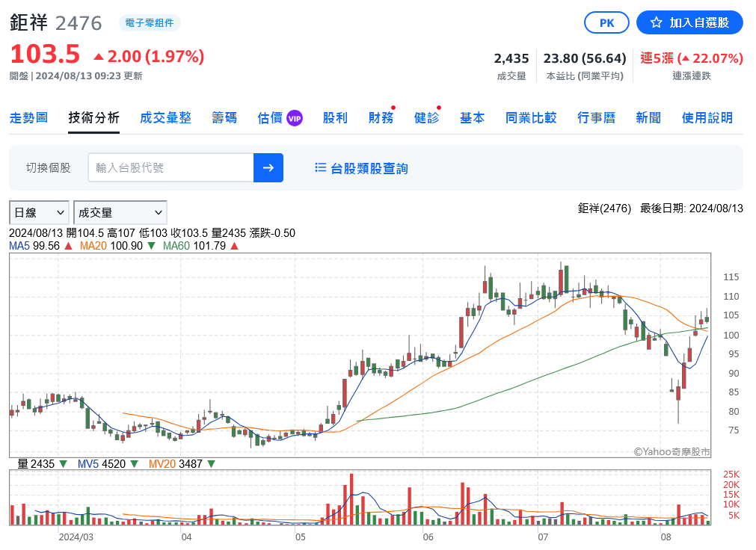756x550 pixels.
Task: Click the list icon beside 台股類股查詢
Action: click(x=321, y=168)
